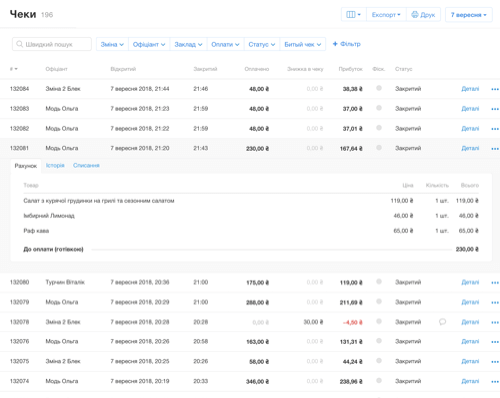Switch to the Списання tab
This screenshot has height=398, width=500.
(86, 165)
